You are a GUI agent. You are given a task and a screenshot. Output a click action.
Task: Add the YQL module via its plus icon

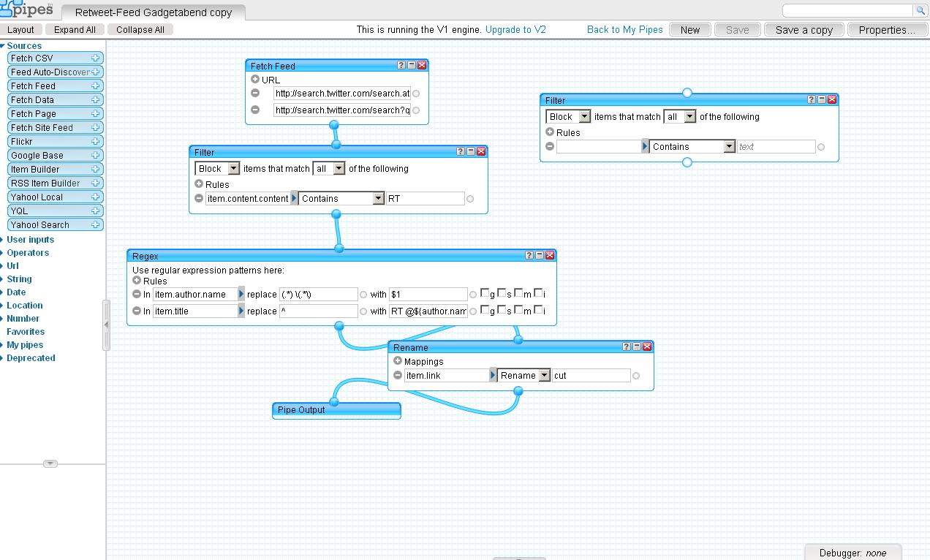(95, 211)
